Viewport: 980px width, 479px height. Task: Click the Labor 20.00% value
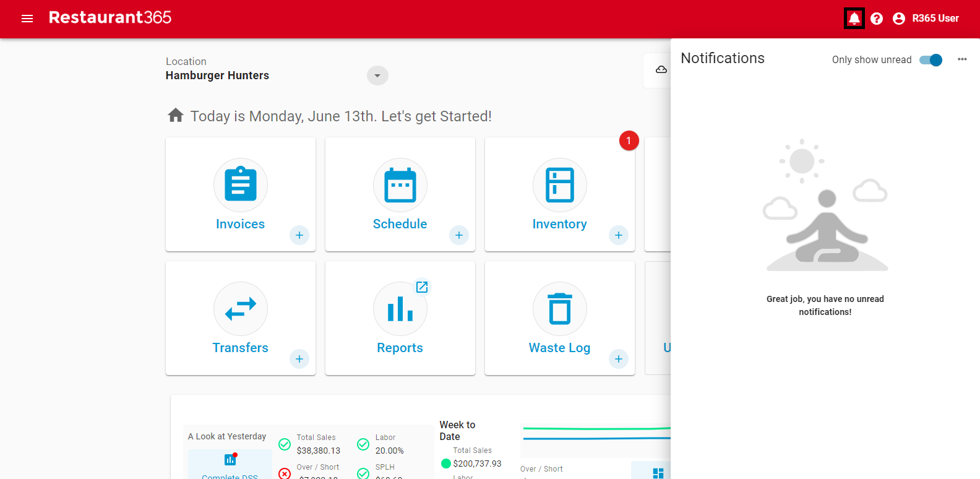click(390, 451)
